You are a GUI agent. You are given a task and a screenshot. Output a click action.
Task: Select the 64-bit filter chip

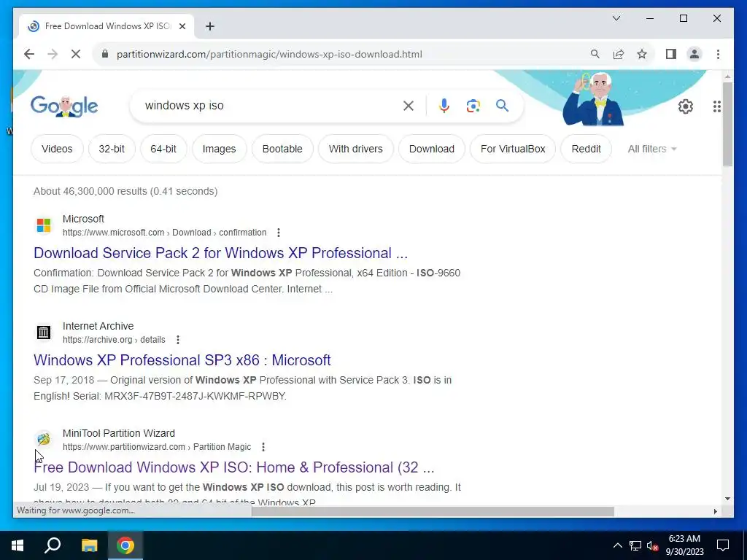pos(163,149)
